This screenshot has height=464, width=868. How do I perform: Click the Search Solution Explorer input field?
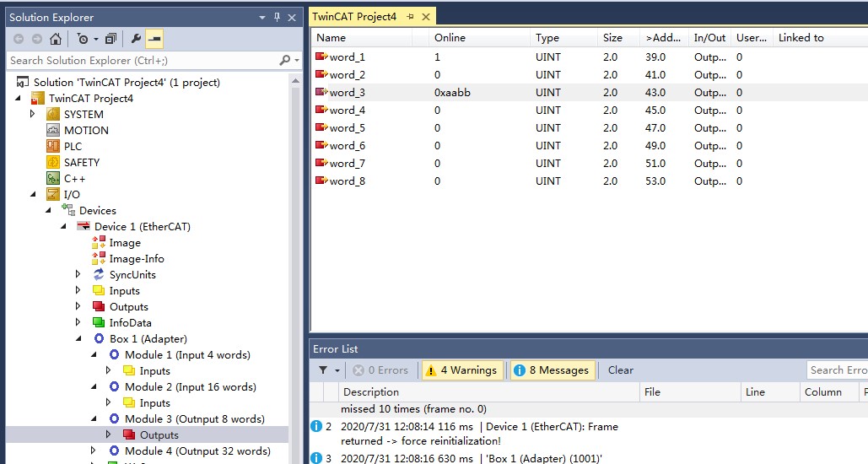point(144,60)
